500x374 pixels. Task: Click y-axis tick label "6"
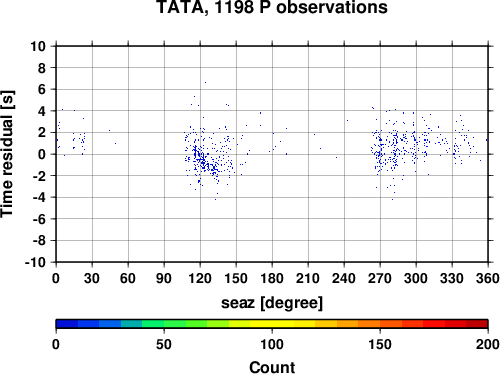(42, 89)
